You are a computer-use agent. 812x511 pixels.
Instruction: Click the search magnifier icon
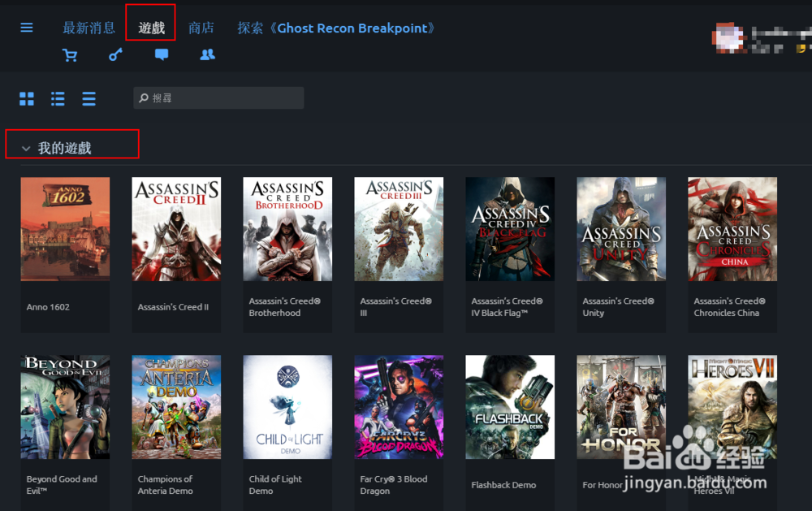tap(144, 98)
